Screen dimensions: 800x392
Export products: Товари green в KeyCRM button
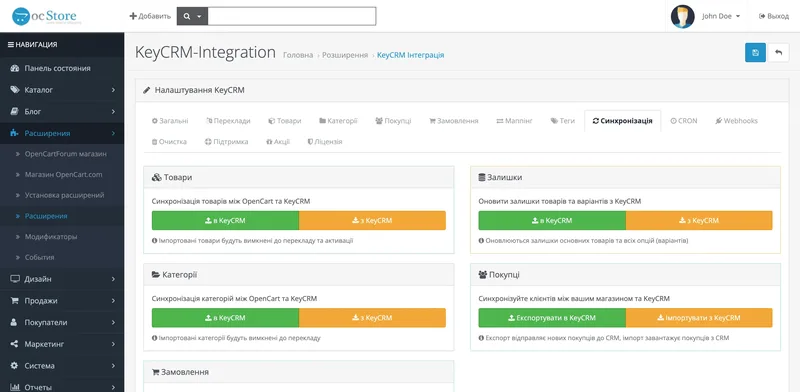click(x=225, y=220)
